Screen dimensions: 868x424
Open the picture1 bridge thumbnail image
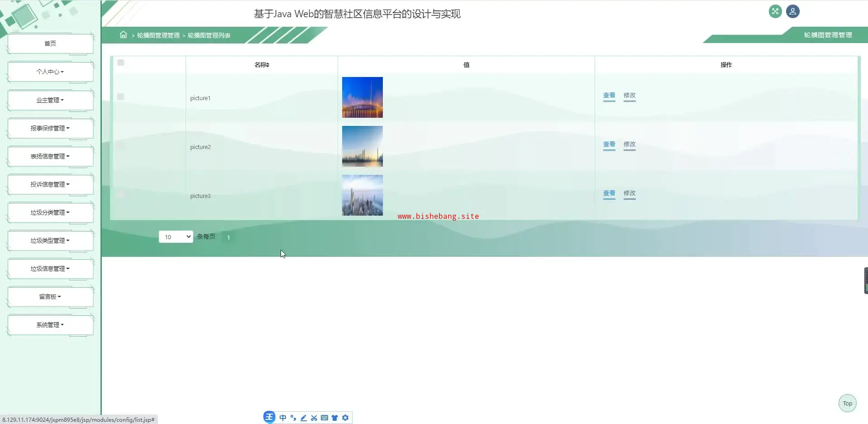point(362,97)
